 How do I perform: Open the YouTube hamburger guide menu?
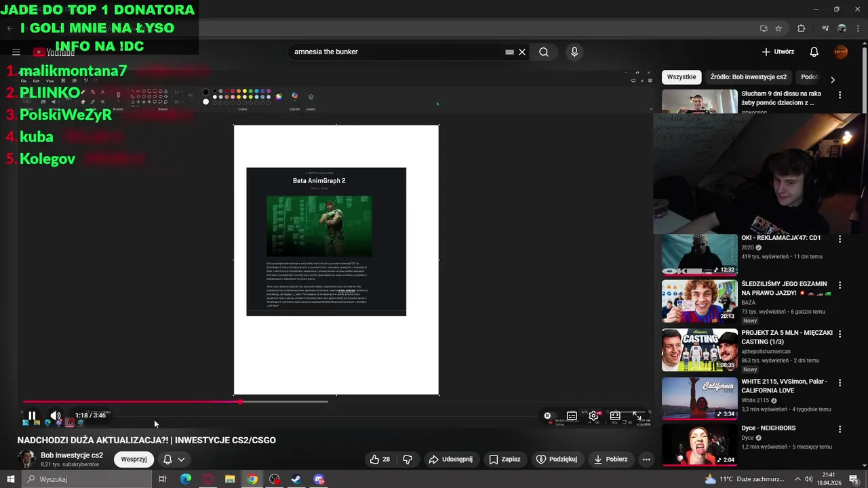click(16, 52)
